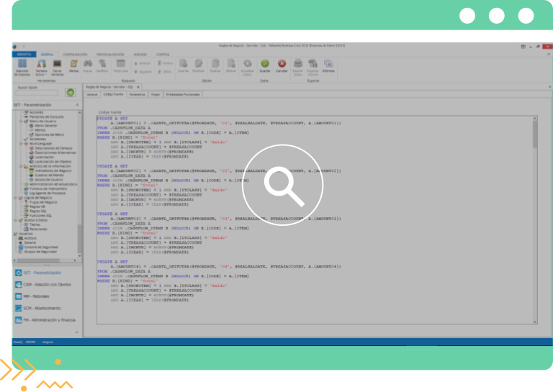Click the green arrow search button
This screenshot has height=392, width=553.
click(71, 93)
